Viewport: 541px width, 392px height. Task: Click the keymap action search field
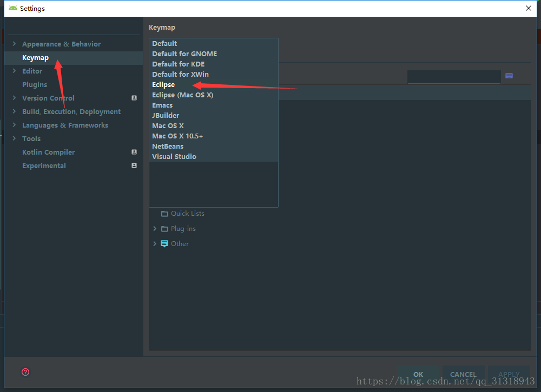click(x=454, y=77)
